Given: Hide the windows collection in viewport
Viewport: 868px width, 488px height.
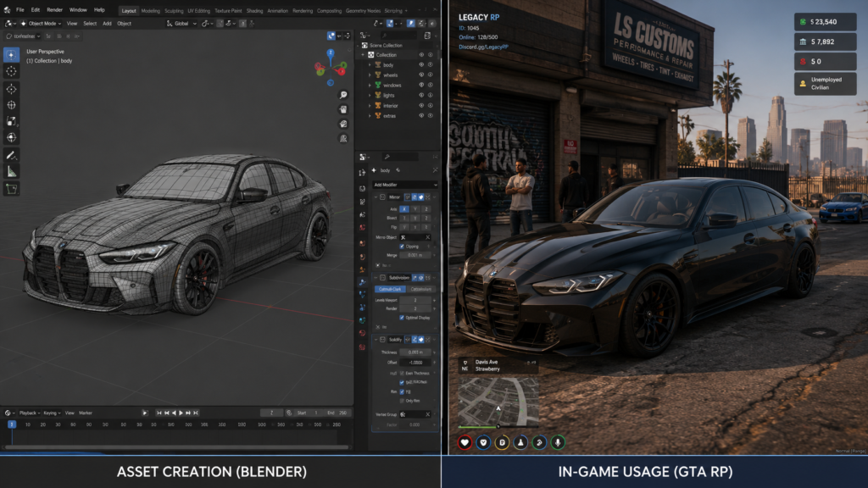Looking at the screenshot, I should [421, 86].
